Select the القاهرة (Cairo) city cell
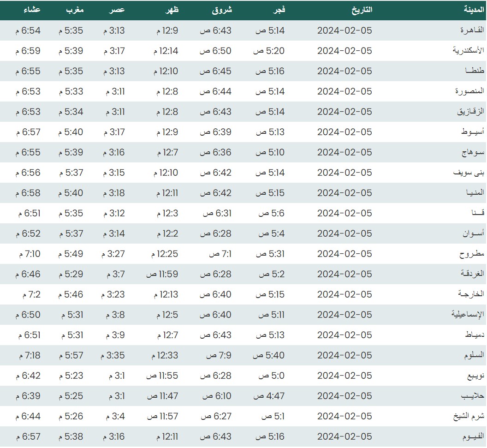Image resolution: width=487 pixels, height=448 pixels. tap(472, 30)
